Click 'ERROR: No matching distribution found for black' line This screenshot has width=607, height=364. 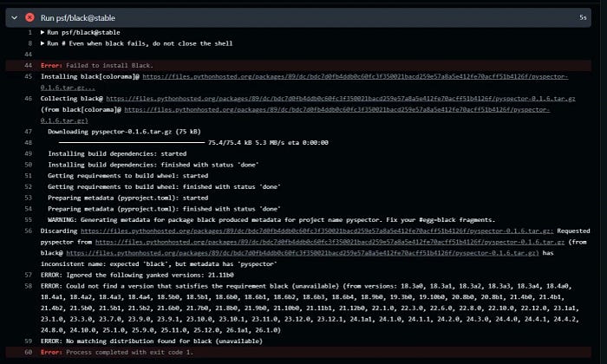tap(152, 341)
